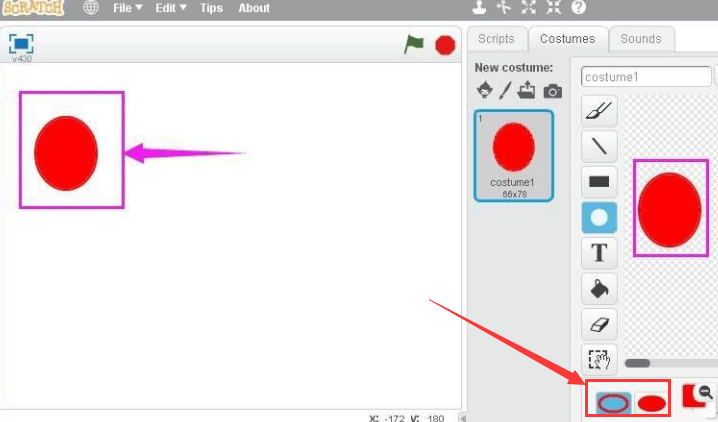The image size is (718, 422).
Task: Select the Ellipse tool
Action: point(599,217)
